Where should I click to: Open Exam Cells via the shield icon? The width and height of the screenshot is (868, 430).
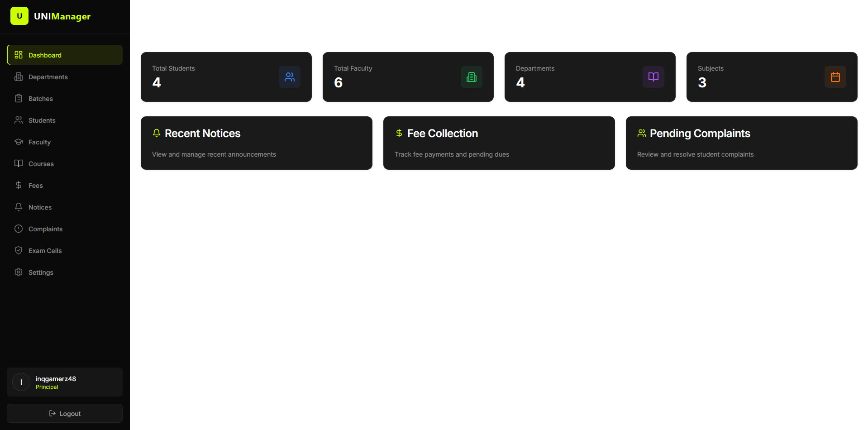click(x=19, y=250)
